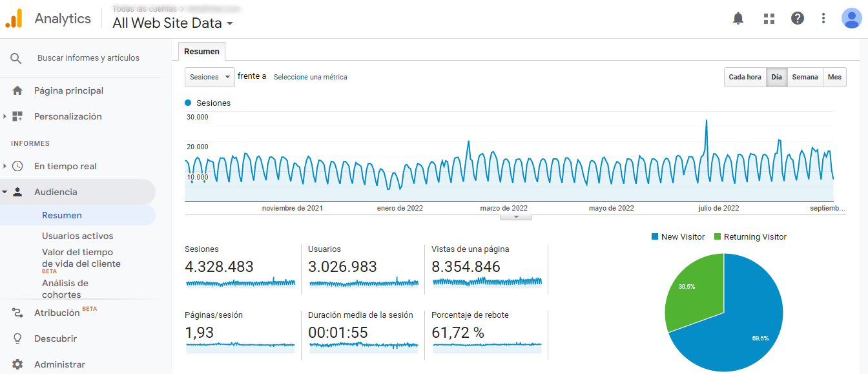This screenshot has height=374, width=868.
Task: Click the Descubrir lightbulb icon
Action: coord(17,338)
